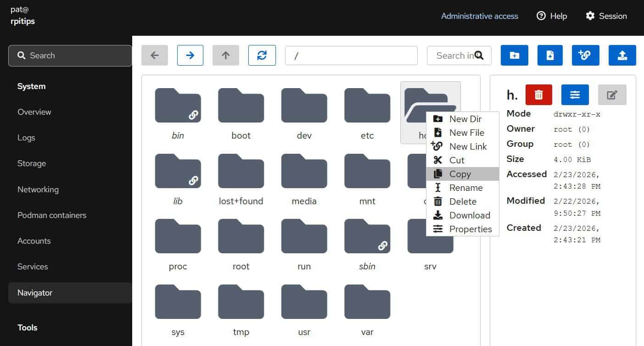Click the upload file toolbar button

pos(622,55)
